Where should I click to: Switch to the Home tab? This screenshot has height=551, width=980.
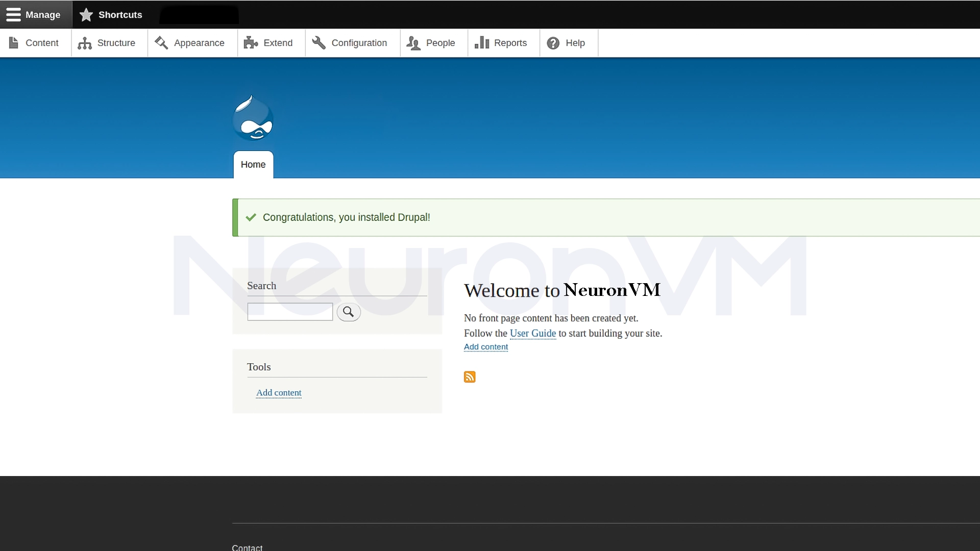253,164
